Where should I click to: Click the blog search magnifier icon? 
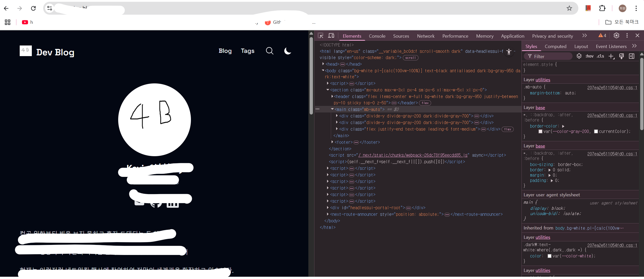[269, 51]
